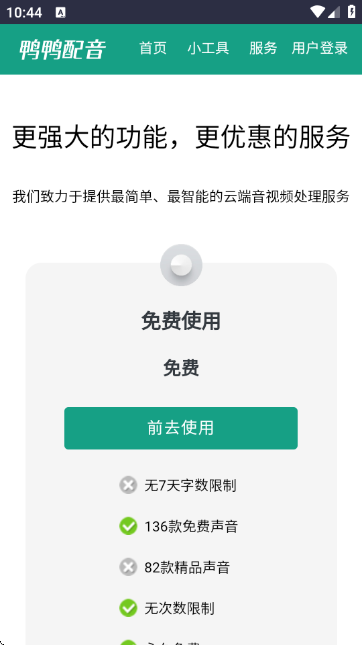The width and height of the screenshot is (362, 645).
Task: Tap the green check beside 无次数限制
Action: click(x=128, y=608)
